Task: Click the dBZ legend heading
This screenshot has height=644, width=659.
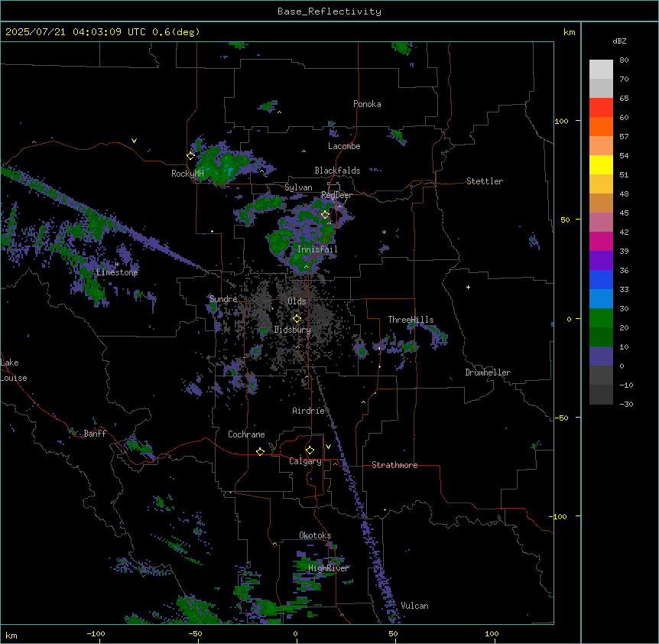Action: click(x=619, y=41)
